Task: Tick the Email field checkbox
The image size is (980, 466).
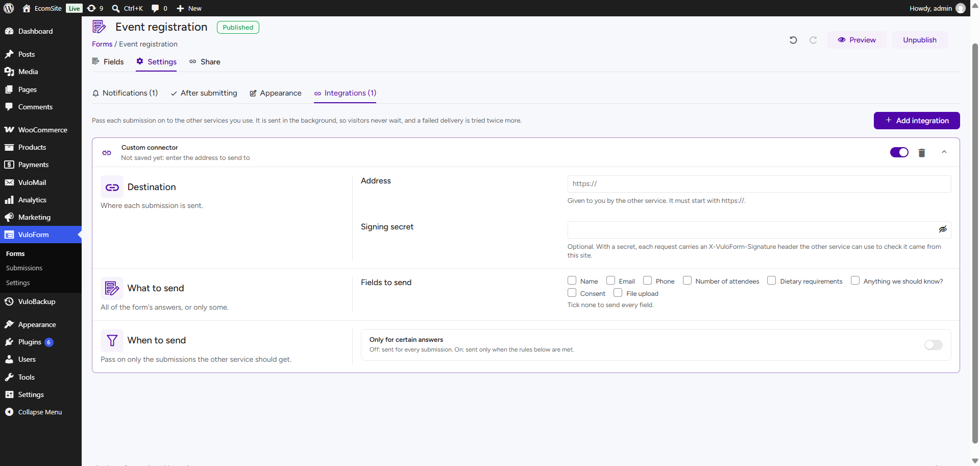Action: coord(610,281)
